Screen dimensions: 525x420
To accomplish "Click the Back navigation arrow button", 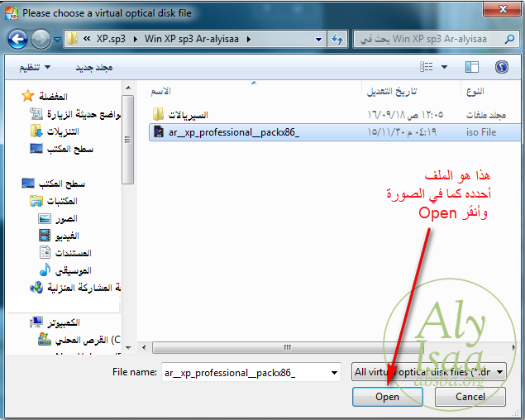I will [18, 39].
